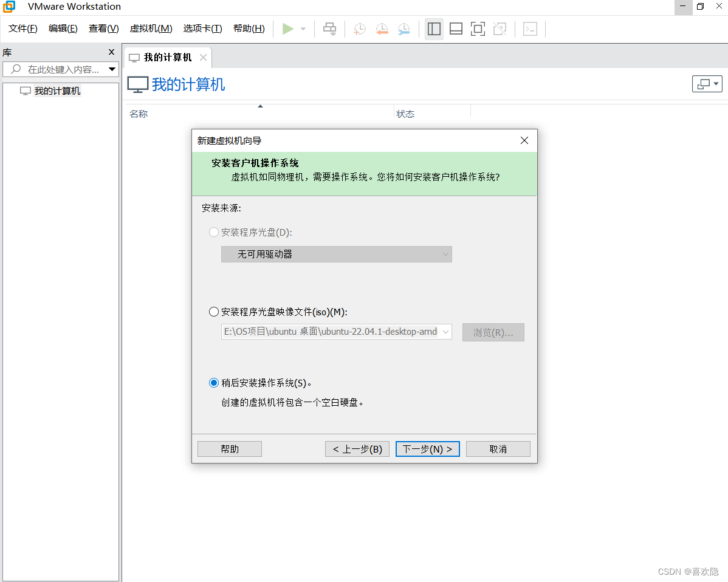728x582 pixels.
Task: Click the VMware Workstation logo icon
Action: (x=9, y=7)
